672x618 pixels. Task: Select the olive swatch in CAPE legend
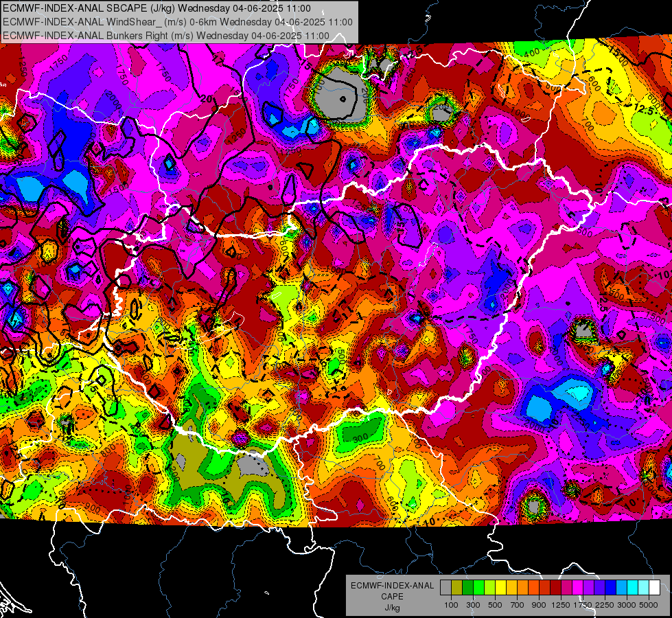pos(457,587)
